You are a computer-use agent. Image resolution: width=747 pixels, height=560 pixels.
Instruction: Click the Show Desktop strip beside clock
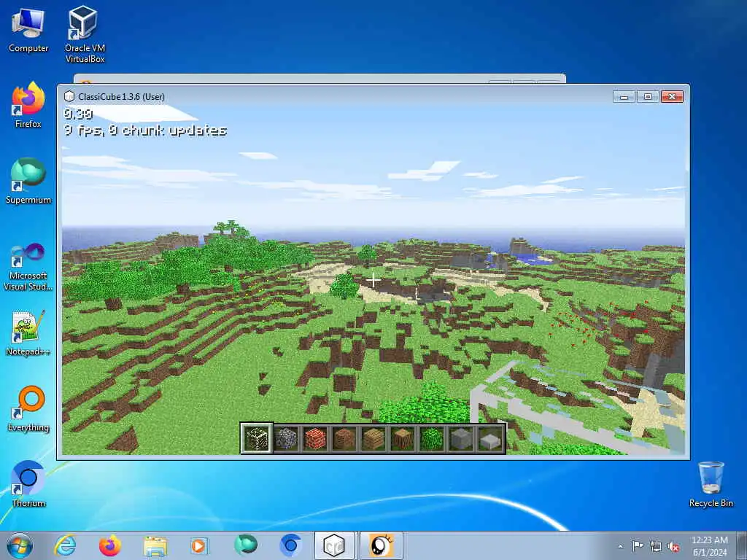click(x=742, y=545)
